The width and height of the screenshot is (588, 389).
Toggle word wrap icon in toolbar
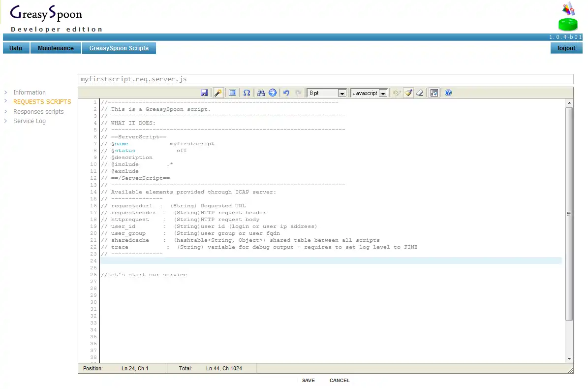[x=434, y=93]
